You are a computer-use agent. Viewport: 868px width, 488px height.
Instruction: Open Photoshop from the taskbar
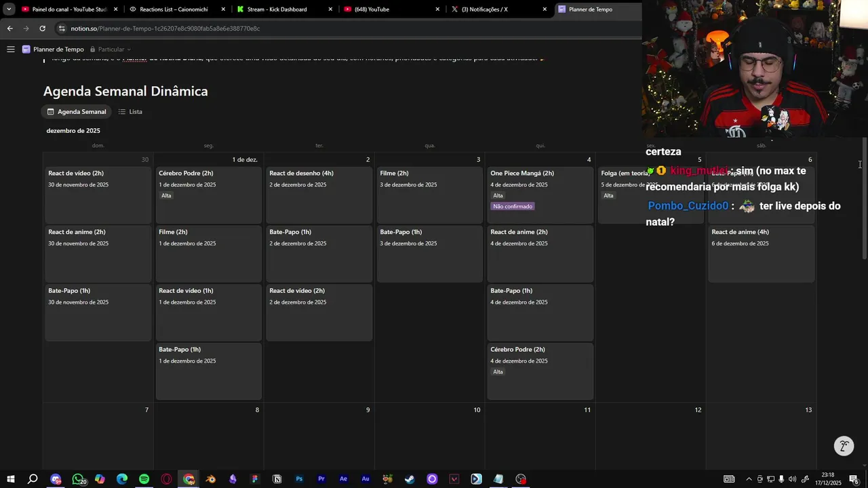point(299,479)
